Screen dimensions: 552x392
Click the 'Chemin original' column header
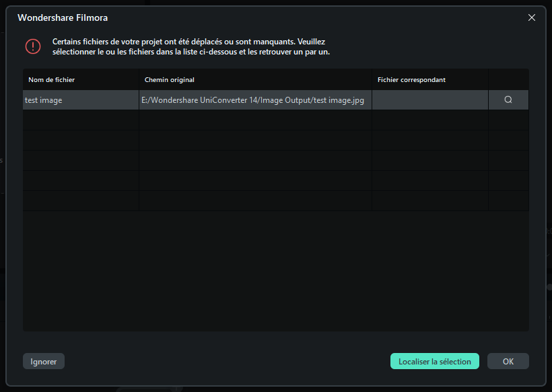point(255,80)
